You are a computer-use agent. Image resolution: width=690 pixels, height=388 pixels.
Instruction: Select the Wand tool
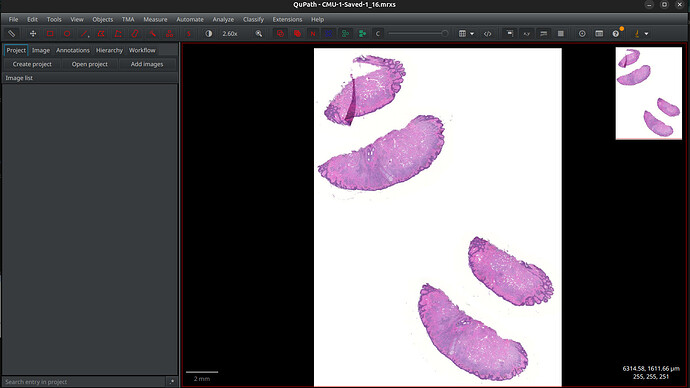[152, 33]
